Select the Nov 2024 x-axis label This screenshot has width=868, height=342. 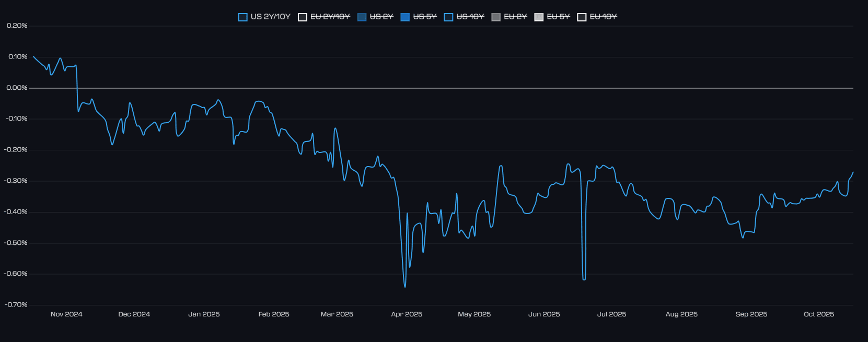(x=66, y=314)
